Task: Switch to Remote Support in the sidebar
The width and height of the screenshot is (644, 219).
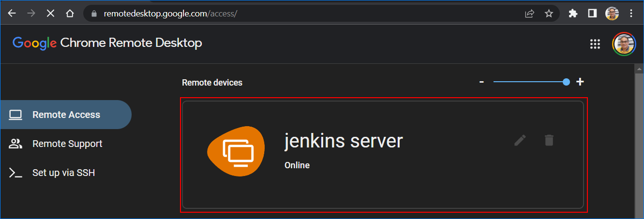Action: [x=67, y=144]
